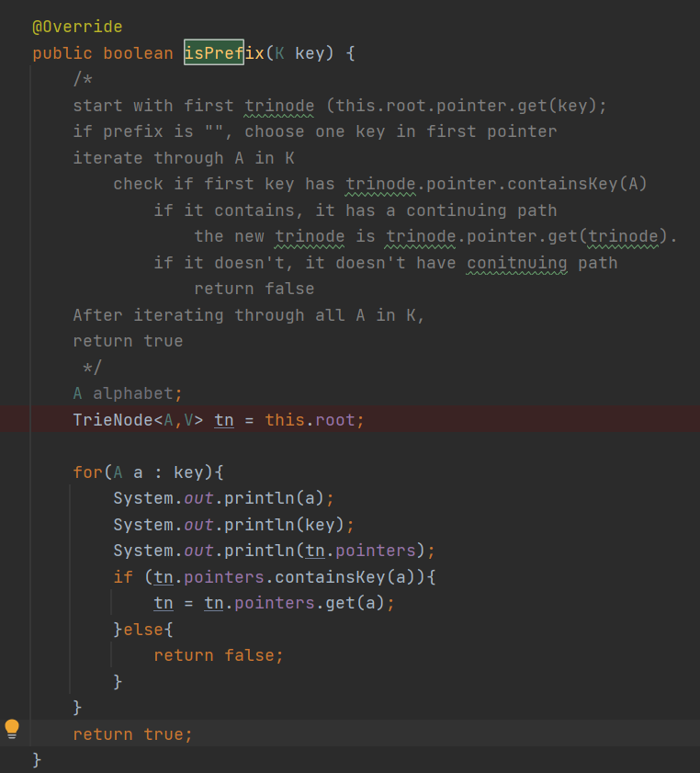
Task: Click the '}else{' line
Action: click(x=143, y=630)
